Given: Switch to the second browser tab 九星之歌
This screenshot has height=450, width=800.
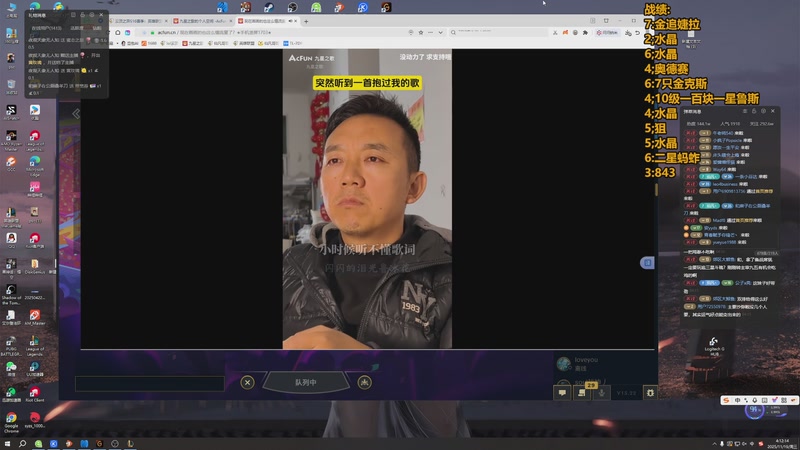Looking at the screenshot, I should click(203, 21).
